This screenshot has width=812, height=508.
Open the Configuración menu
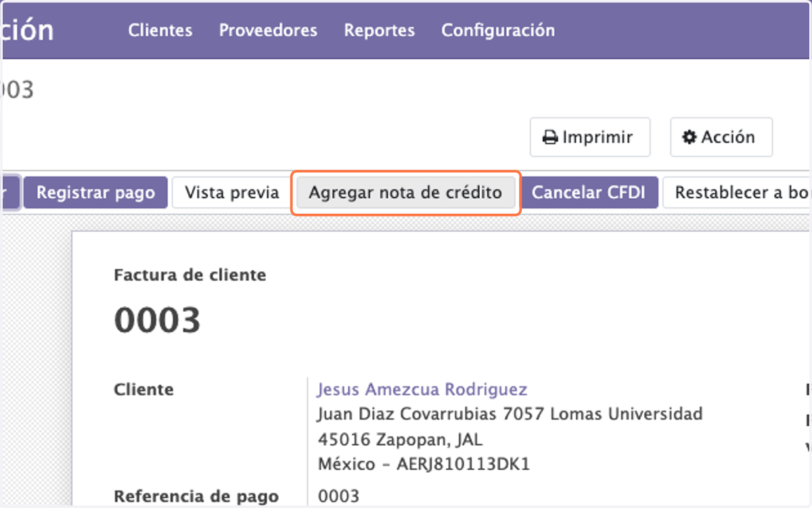[x=498, y=30]
